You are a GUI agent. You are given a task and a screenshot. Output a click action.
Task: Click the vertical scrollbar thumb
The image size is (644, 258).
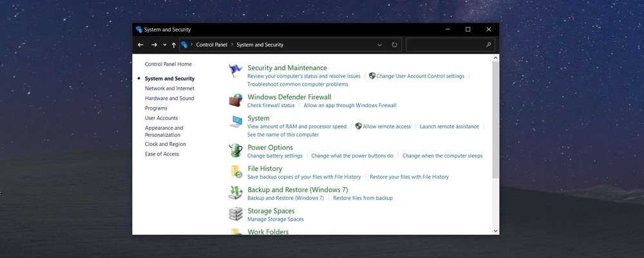(x=496, y=120)
